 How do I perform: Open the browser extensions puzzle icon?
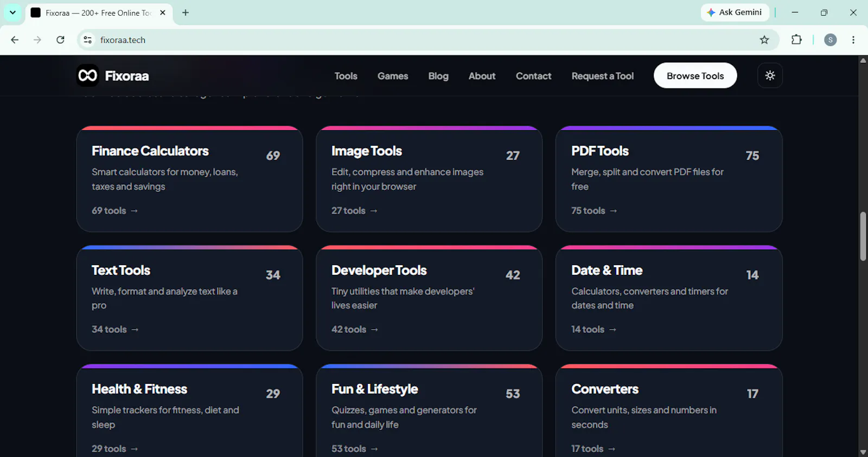tap(796, 40)
